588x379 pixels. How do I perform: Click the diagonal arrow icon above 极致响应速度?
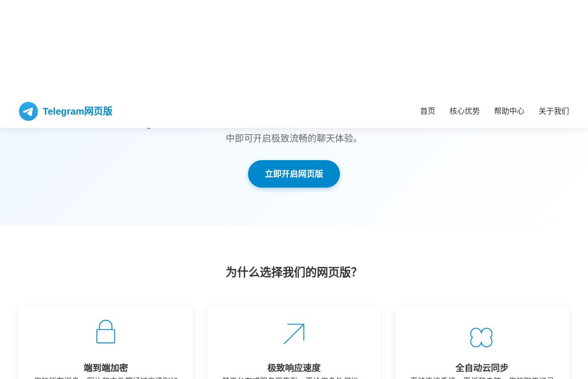pos(294,333)
